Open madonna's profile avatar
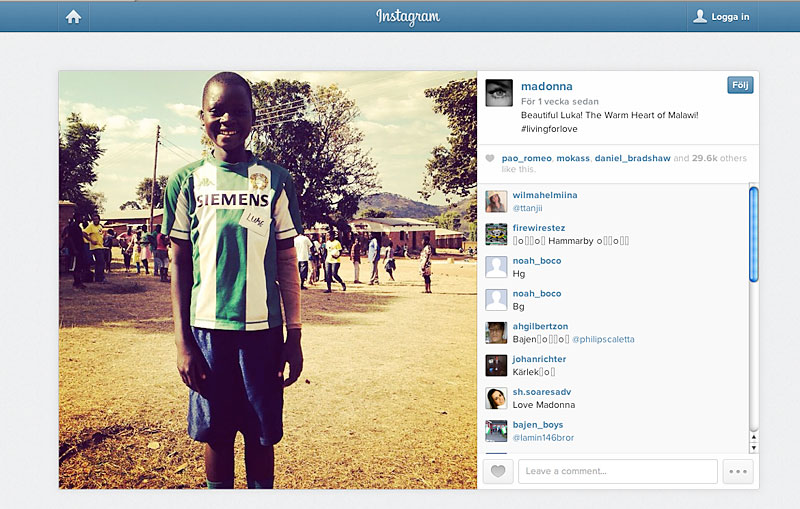 tap(499, 93)
